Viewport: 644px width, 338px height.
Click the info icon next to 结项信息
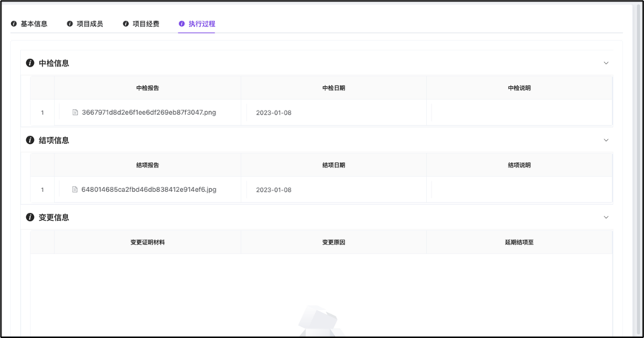[30, 140]
